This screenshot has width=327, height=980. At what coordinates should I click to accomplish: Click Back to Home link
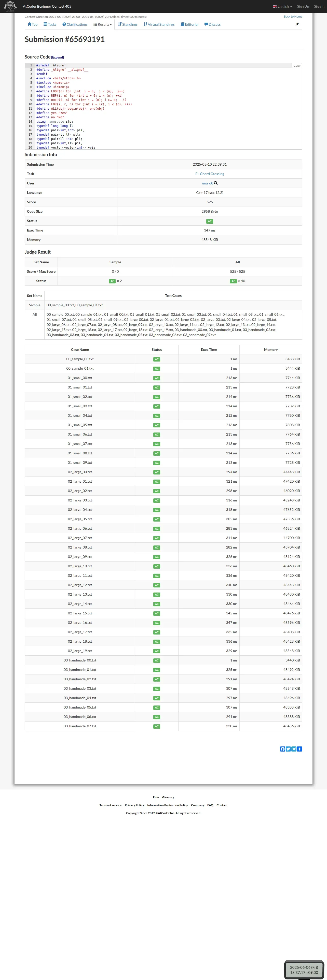click(x=293, y=17)
